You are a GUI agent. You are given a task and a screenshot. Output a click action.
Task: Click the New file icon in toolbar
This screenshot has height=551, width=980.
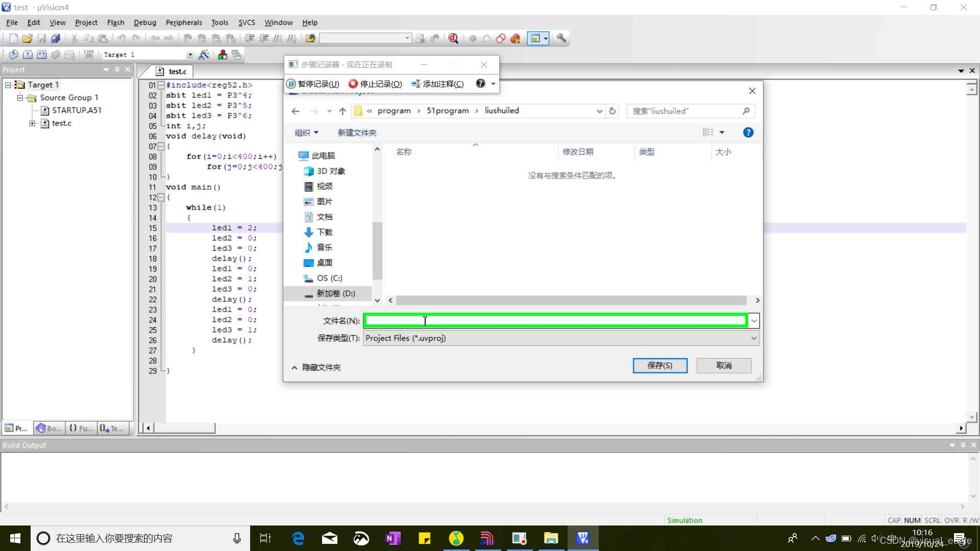point(13,38)
